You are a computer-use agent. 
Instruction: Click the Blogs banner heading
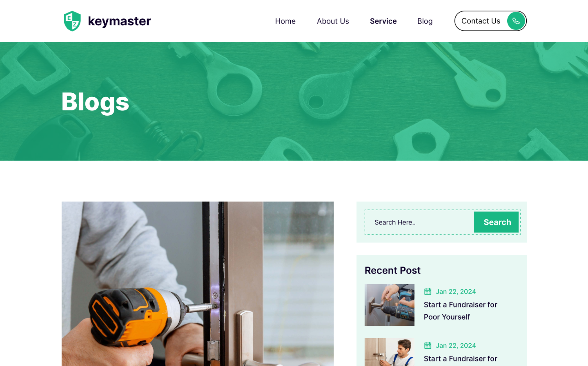click(x=95, y=102)
